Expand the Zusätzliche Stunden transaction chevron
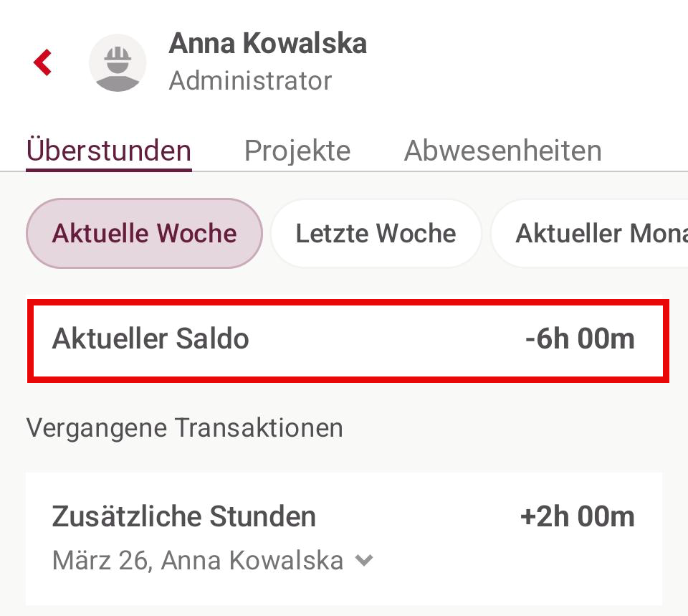The height and width of the screenshot is (616, 688). 365,560
